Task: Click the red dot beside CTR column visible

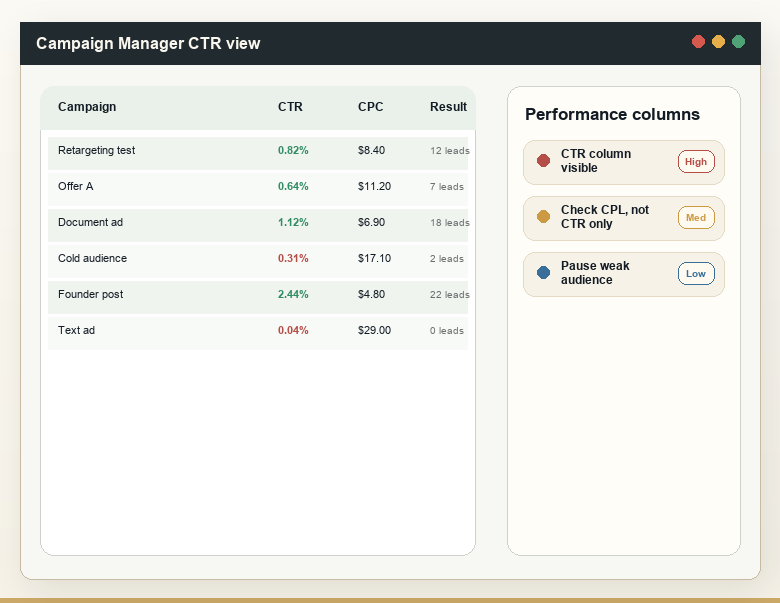Action: coord(543,161)
